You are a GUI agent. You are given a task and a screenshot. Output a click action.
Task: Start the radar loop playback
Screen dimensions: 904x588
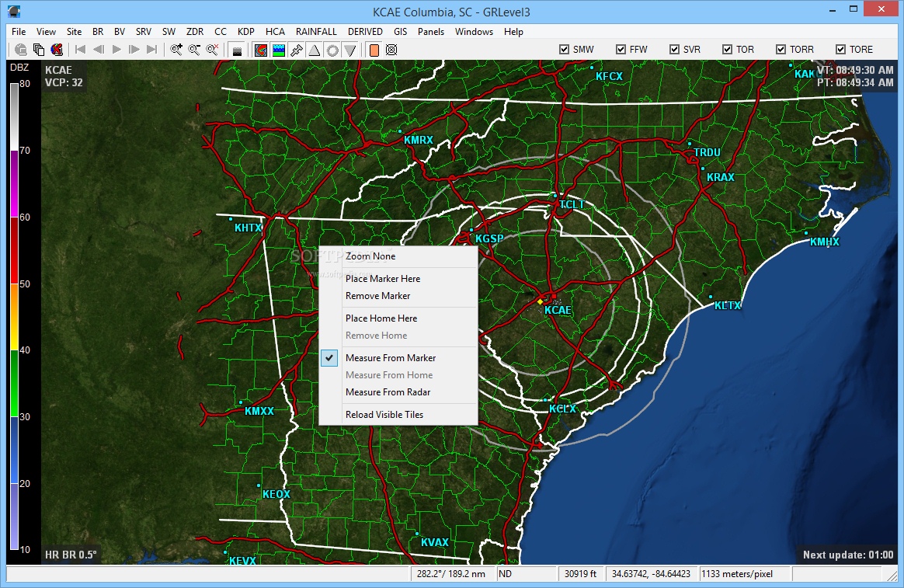pyautogui.click(x=116, y=50)
